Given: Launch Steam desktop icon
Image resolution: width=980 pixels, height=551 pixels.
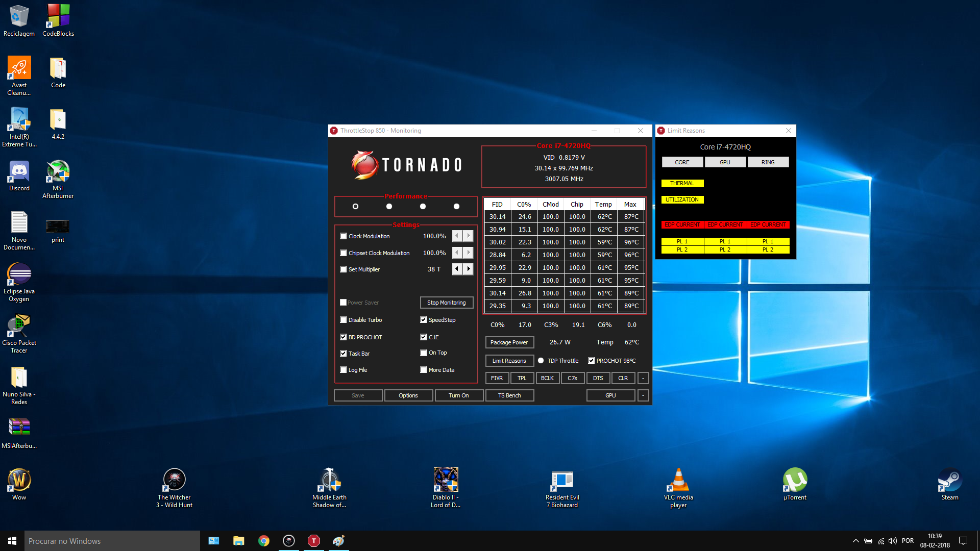Looking at the screenshot, I should (949, 480).
